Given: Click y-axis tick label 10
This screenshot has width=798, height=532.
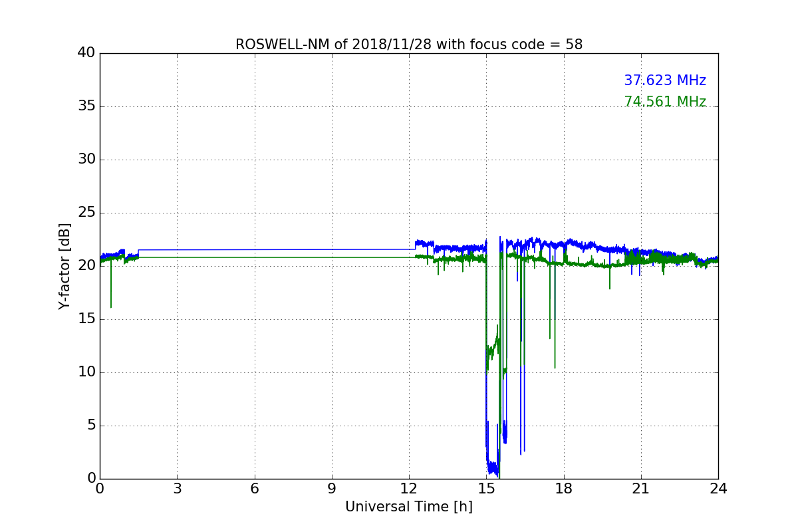Looking at the screenshot, I should 86,372.
